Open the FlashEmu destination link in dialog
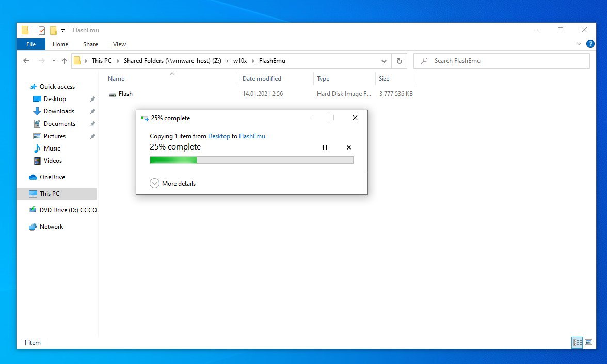 (252, 136)
